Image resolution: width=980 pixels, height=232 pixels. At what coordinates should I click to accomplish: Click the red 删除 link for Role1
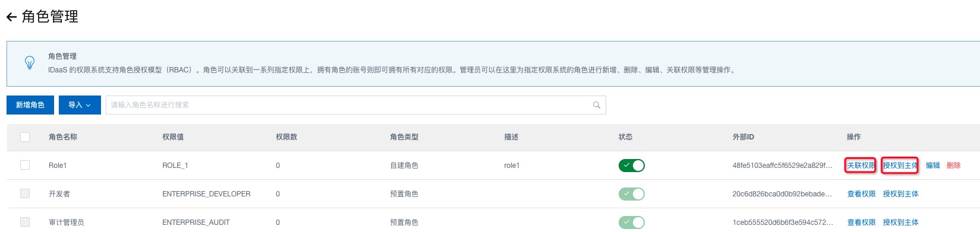954,166
